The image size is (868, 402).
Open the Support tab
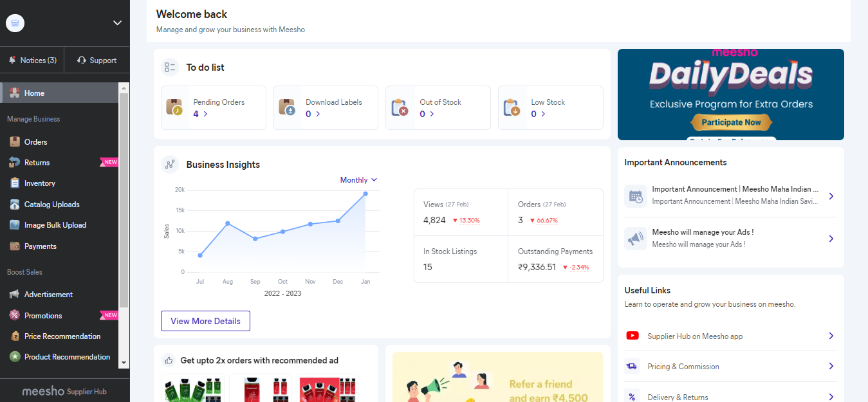coord(97,59)
